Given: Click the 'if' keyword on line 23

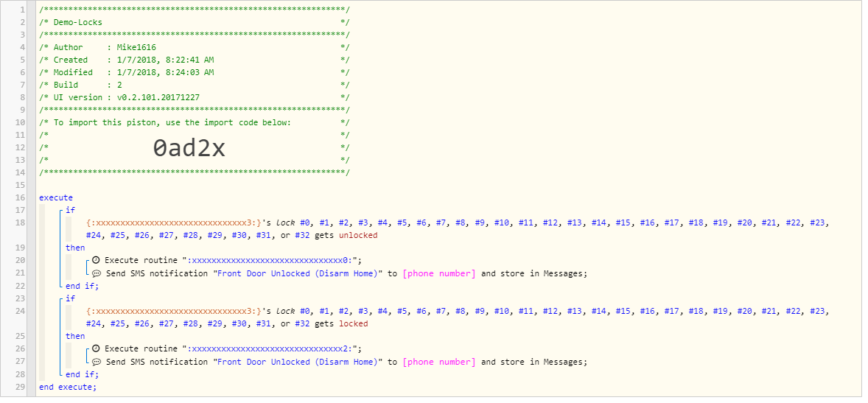Looking at the screenshot, I should pyautogui.click(x=70, y=298).
